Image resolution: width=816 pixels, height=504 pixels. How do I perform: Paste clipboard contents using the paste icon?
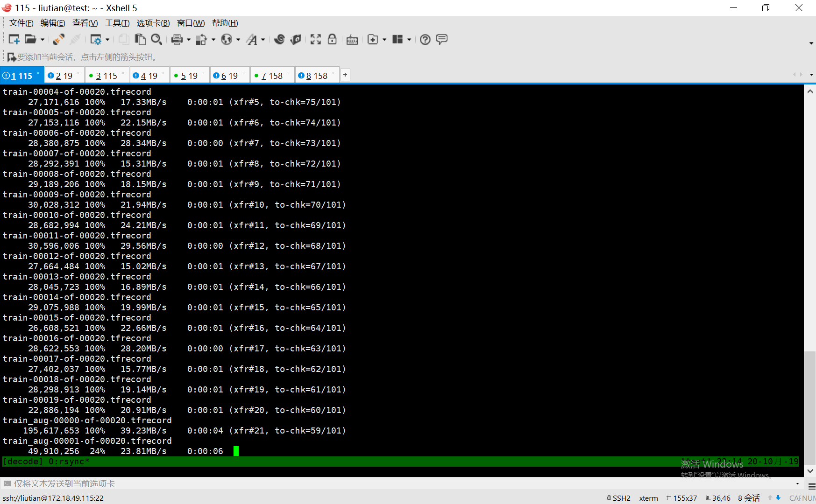(x=141, y=39)
